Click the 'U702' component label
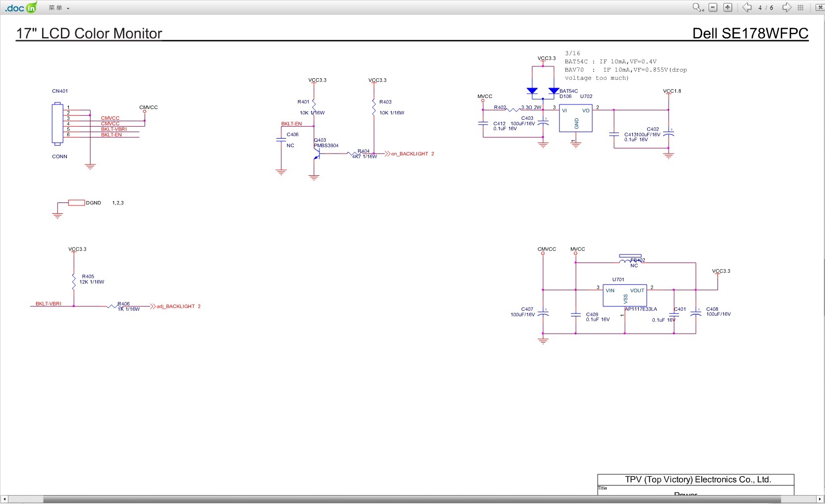The height and width of the screenshot is (504, 825). (x=586, y=97)
